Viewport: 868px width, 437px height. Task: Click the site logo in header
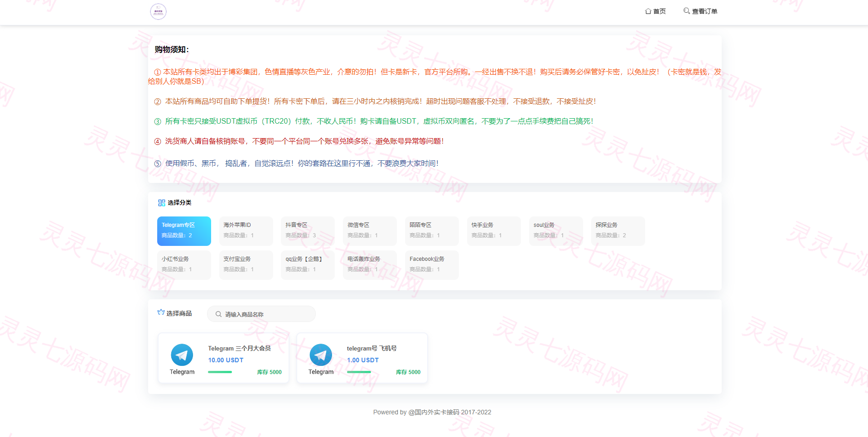[158, 11]
